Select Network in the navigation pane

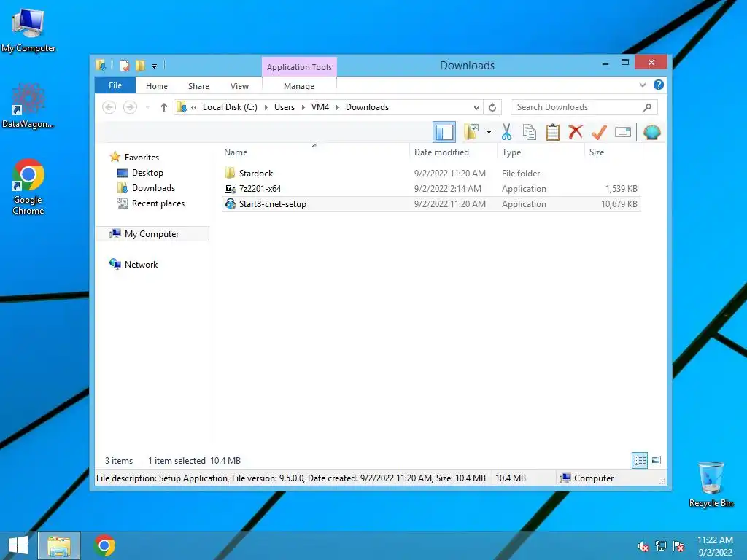[x=141, y=264]
